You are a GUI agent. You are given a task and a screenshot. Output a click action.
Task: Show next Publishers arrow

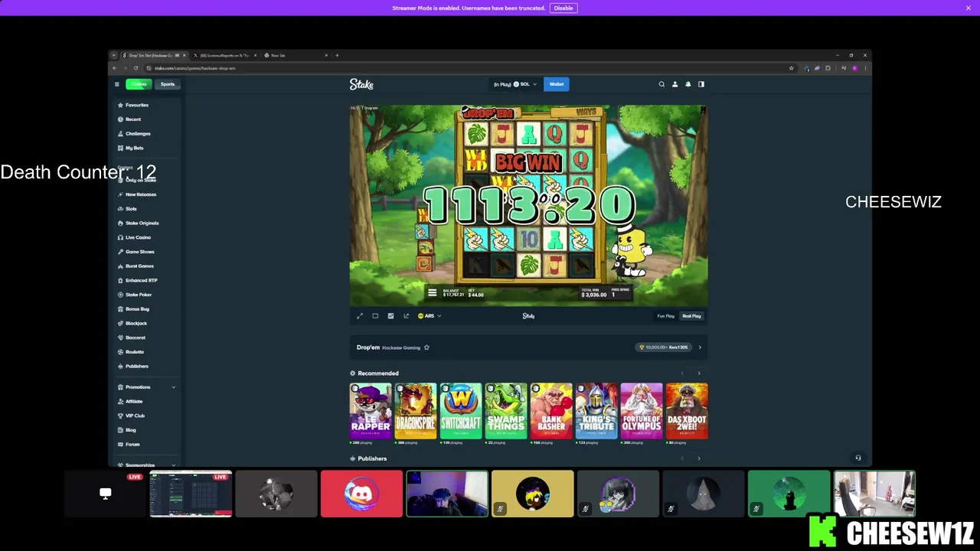(x=698, y=458)
